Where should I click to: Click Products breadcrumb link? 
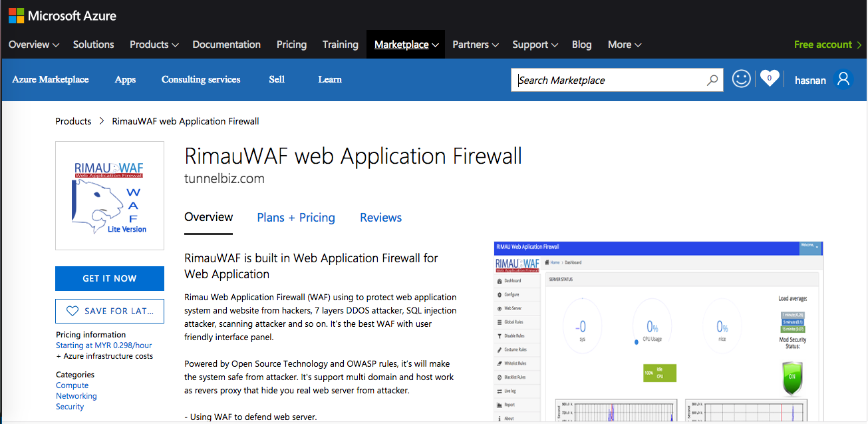click(73, 121)
